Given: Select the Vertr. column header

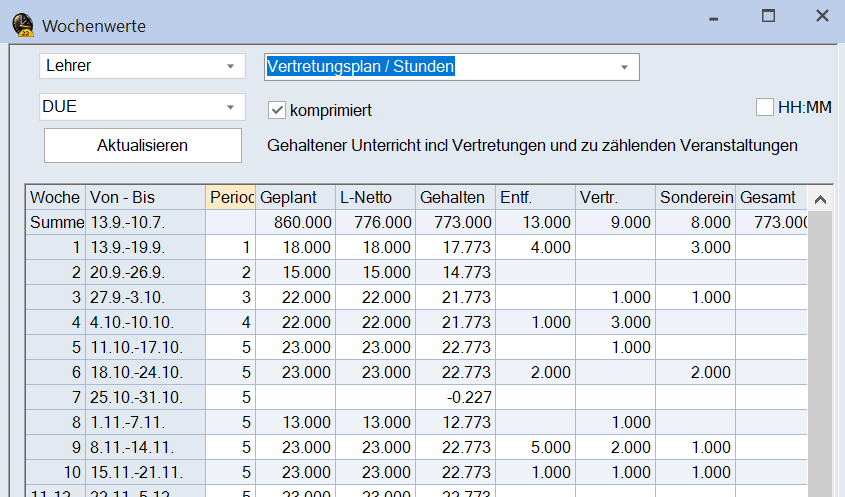Looking at the screenshot, I should [x=614, y=197].
